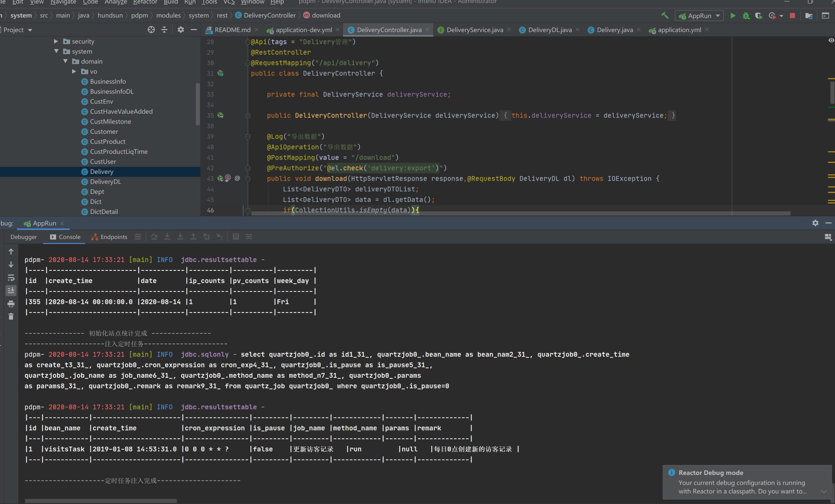
Task: Expand the security folder
Action: pyautogui.click(x=56, y=41)
